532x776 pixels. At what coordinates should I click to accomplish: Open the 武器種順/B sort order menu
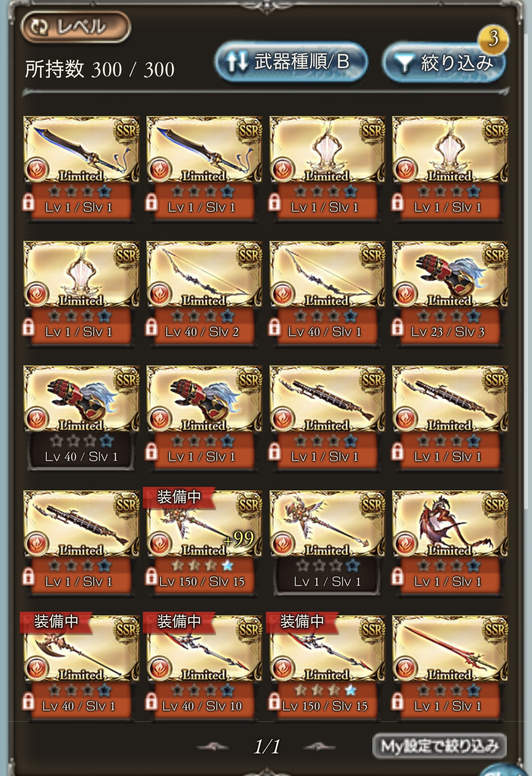pyautogui.click(x=291, y=62)
